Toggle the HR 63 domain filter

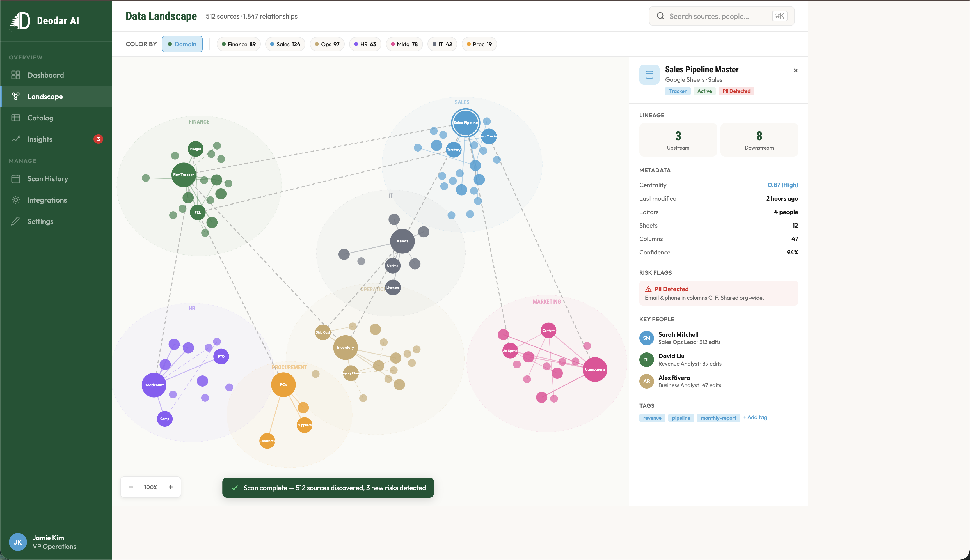tap(365, 44)
